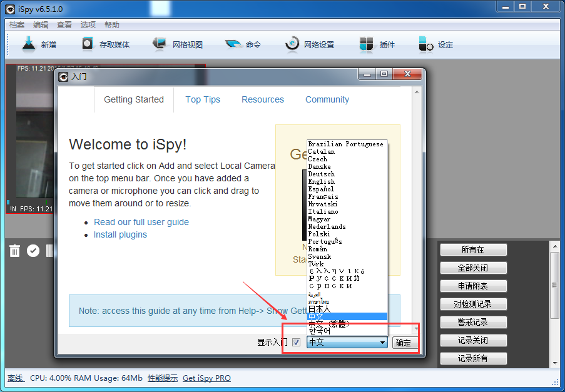The width and height of the screenshot is (565, 392).
Task: Select 한국어 in language list
Action: [x=347, y=331]
